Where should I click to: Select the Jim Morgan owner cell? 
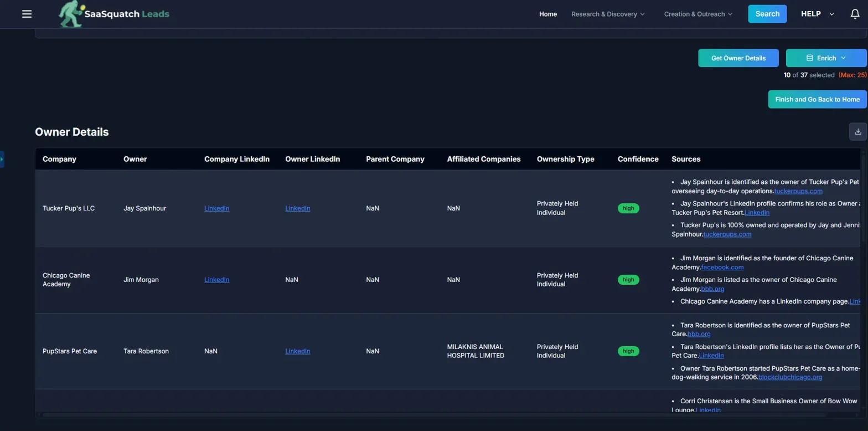point(141,280)
